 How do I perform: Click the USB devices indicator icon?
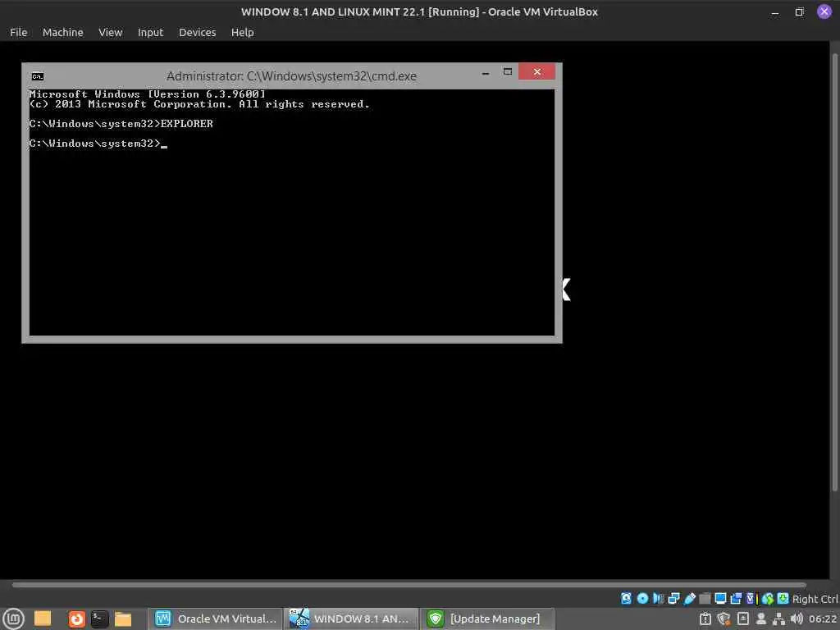pyautogui.click(x=689, y=598)
